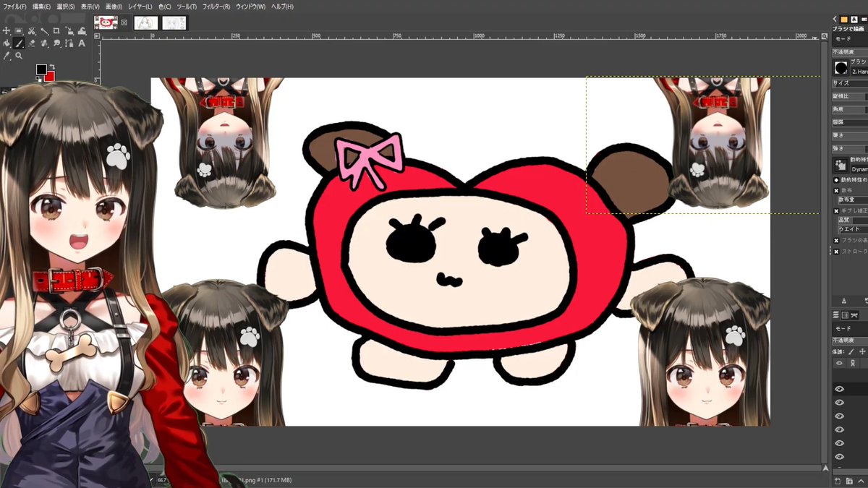Adjust the brush 不透明度 slider in tool options
This screenshot has height=488, width=868.
(x=851, y=52)
